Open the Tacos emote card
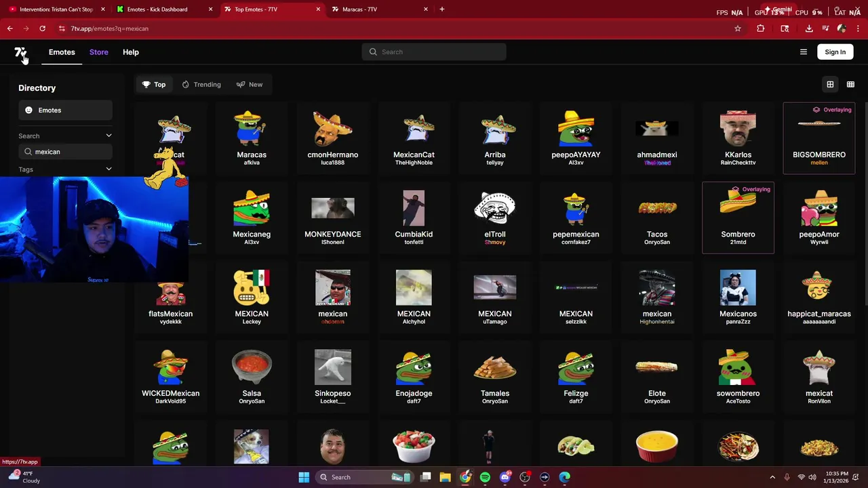Screen dimensions: 868x488 657,218
